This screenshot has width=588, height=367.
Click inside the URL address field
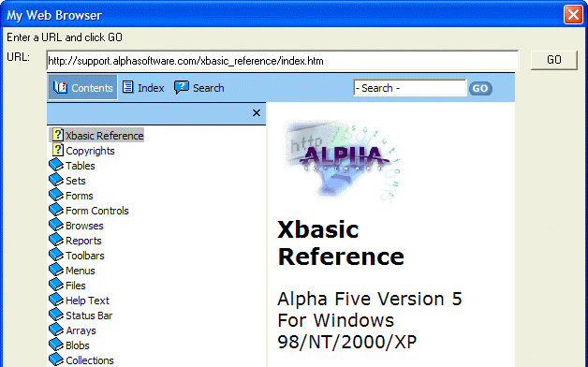[283, 61]
